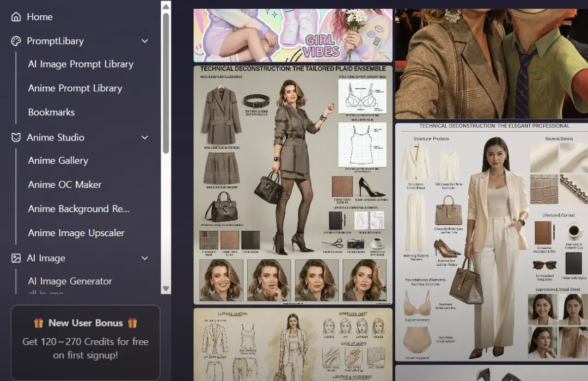588x381 pixels.
Task: Open Anime Gallery page
Action: click(58, 161)
